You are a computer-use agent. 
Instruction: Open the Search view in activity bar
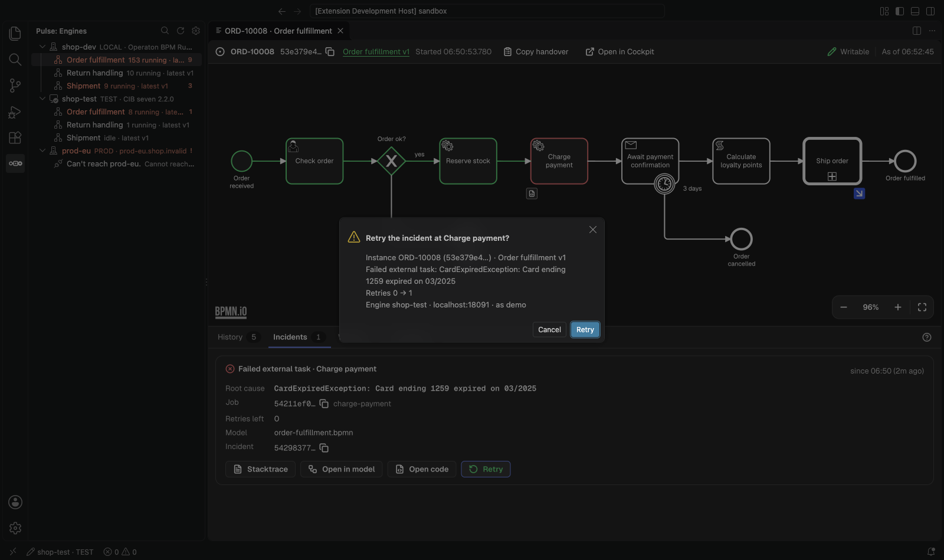[x=15, y=60]
